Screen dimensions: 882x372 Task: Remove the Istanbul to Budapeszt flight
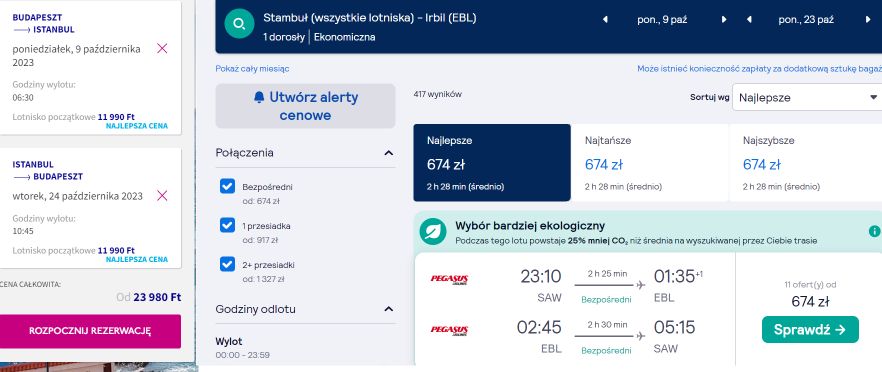tap(162, 195)
